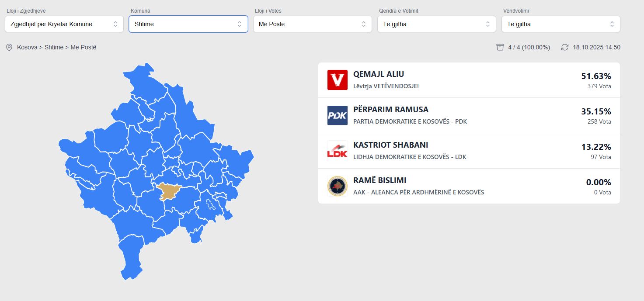Click the 18.10.2025 14:50 update timestamp
This screenshot has width=644, height=301.
coord(596,47)
